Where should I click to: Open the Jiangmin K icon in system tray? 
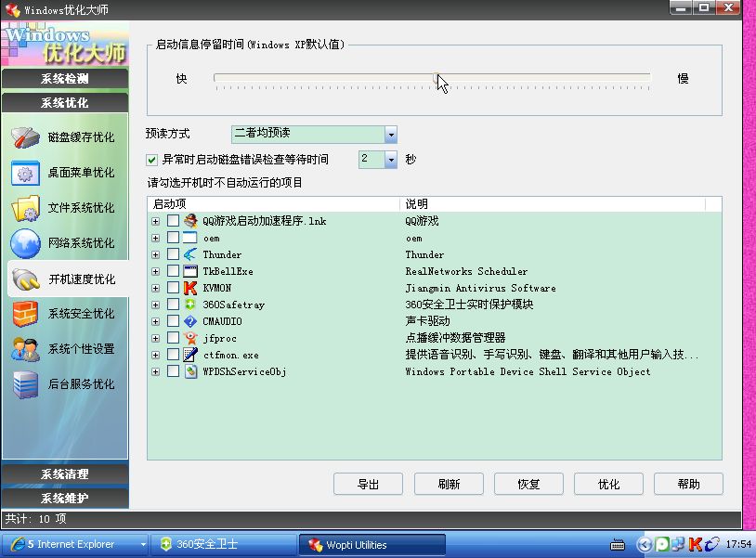[x=695, y=544]
